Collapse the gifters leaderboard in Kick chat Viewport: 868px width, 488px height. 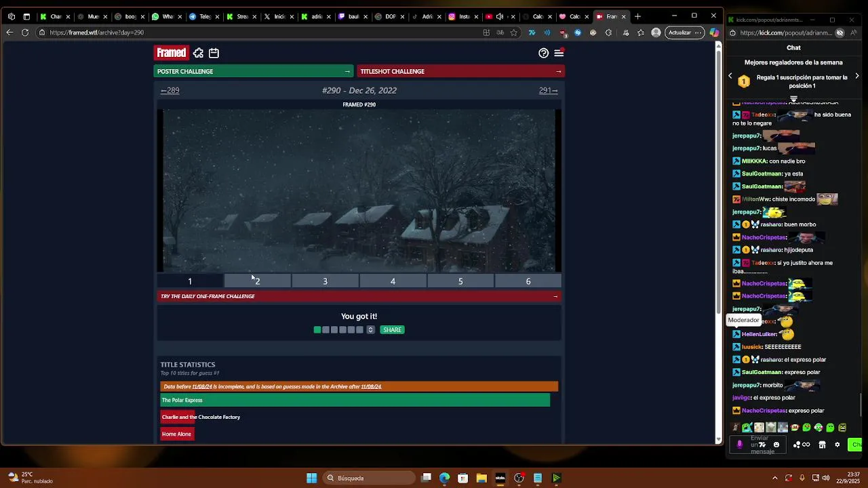[x=793, y=99]
